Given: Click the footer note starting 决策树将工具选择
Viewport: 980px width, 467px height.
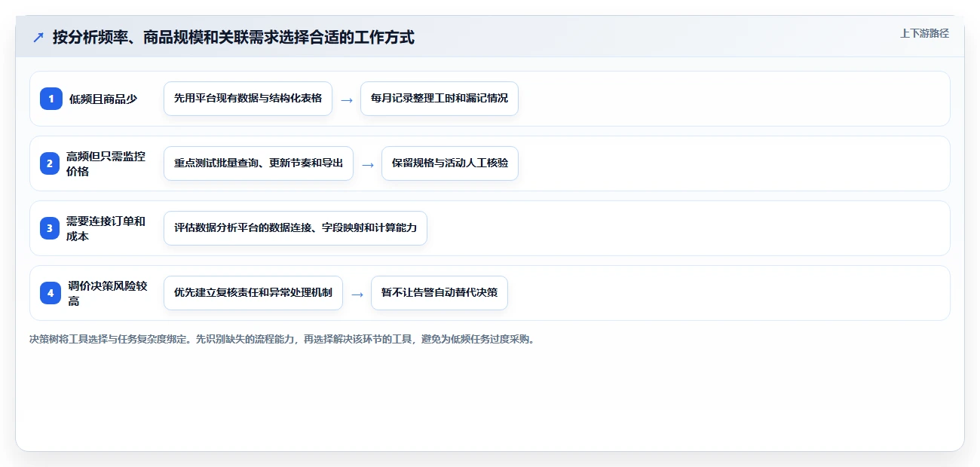Looking at the screenshot, I should tap(282, 339).
